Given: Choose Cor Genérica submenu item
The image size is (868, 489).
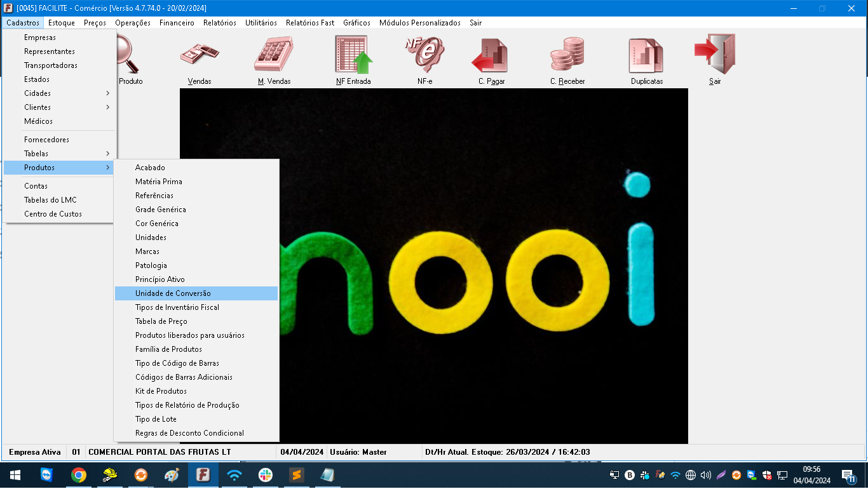Looking at the screenshot, I should click(x=196, y=224).
